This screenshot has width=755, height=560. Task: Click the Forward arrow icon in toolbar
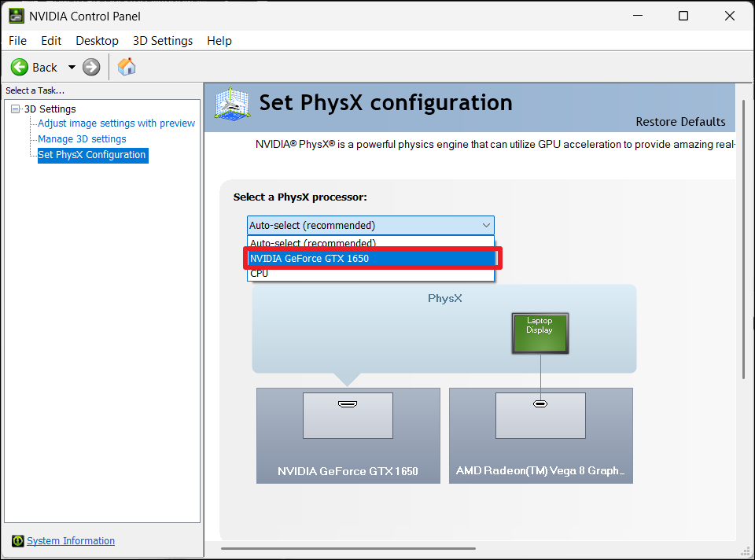(91, 68)
